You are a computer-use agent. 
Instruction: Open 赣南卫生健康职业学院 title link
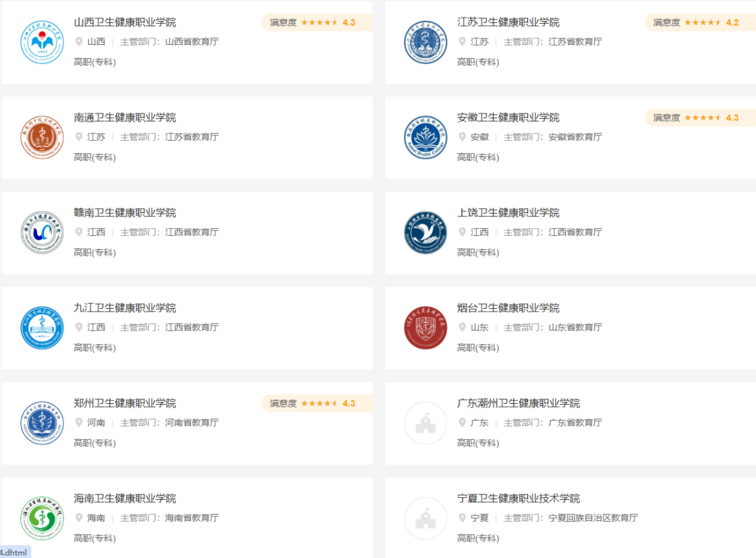tap(125, 213)
